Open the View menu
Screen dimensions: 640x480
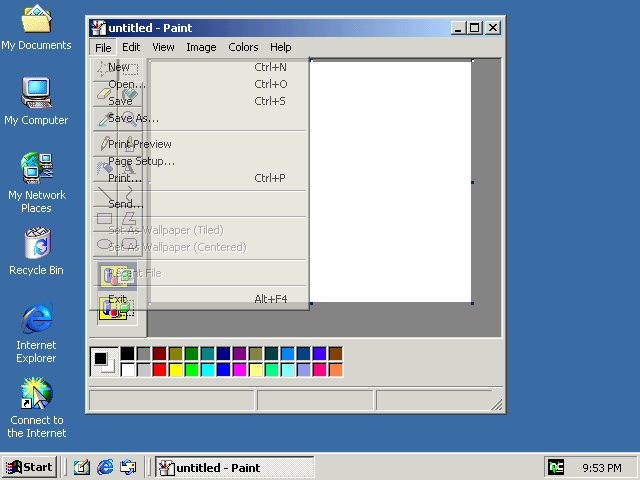pyautogui.click(x=163, y=47)
